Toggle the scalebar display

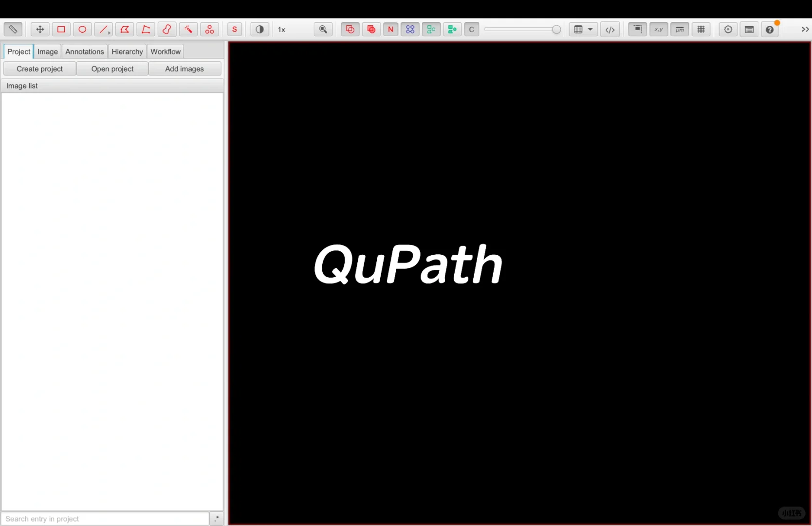pyautogui.click(x=680, y=30)
